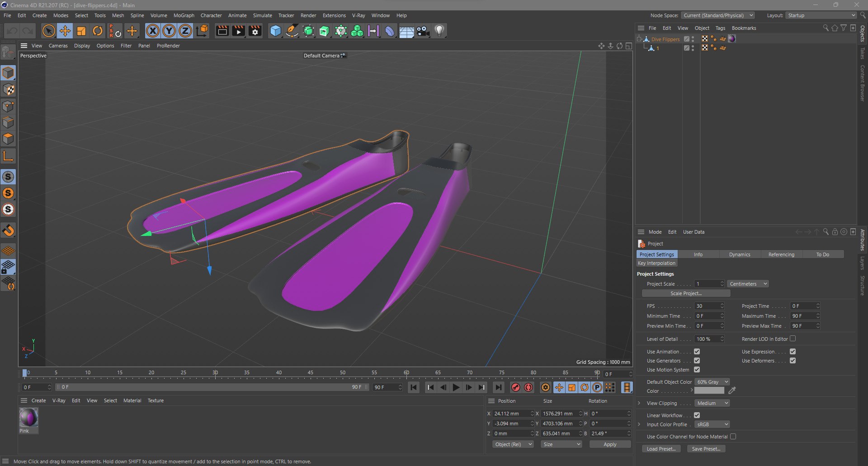Enable Edges mode in left palette
Viewport: 868px width, 466px height.
pyautogui.click(x=9, y=122)
